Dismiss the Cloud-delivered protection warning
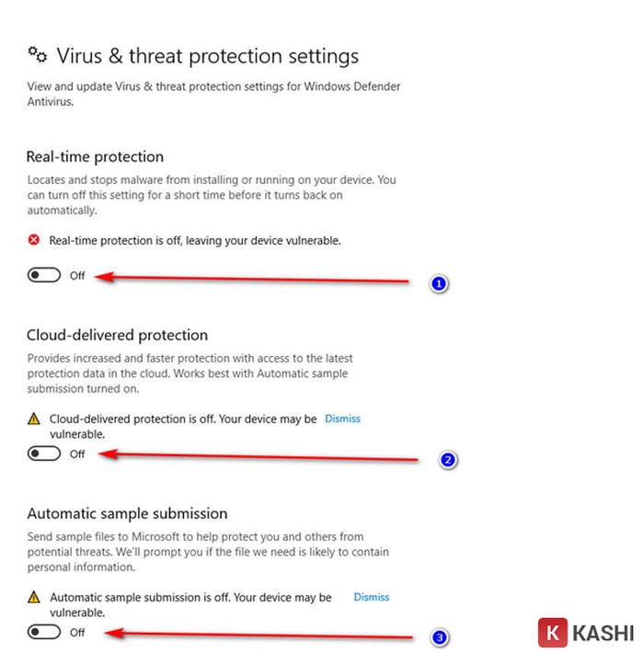Viewport: 644px width, 653px height. [342, 418]
